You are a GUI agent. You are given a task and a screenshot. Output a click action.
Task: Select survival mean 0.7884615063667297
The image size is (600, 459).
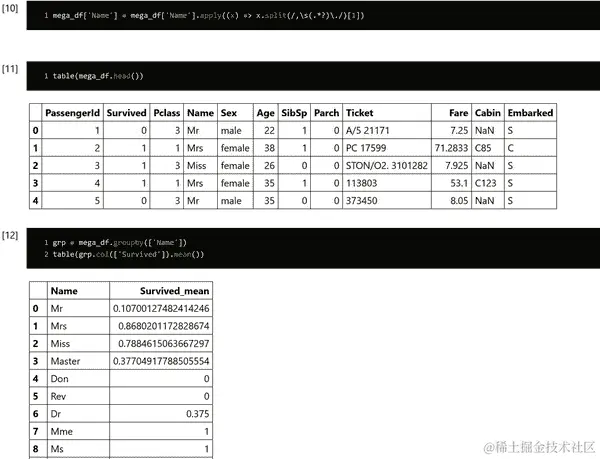[x=164, y=343]
